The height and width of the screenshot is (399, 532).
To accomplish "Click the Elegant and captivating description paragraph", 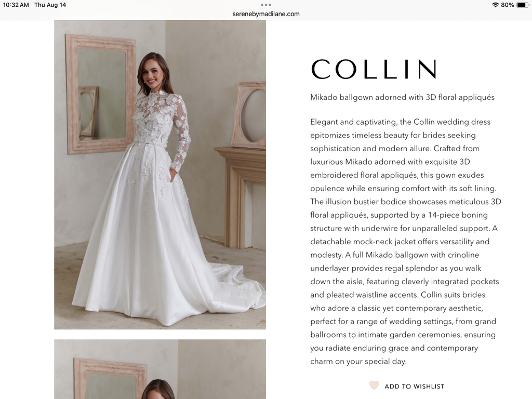I will [x=405, y=241].
